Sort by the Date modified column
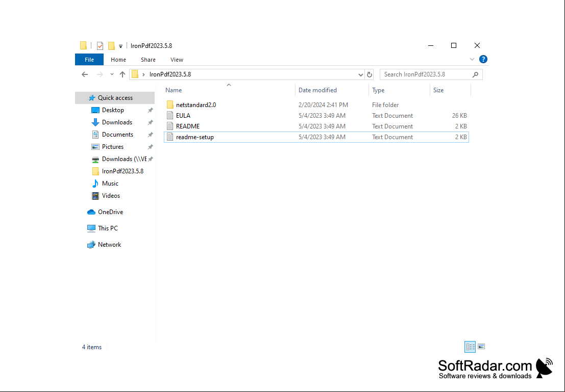 coord(317,90)
